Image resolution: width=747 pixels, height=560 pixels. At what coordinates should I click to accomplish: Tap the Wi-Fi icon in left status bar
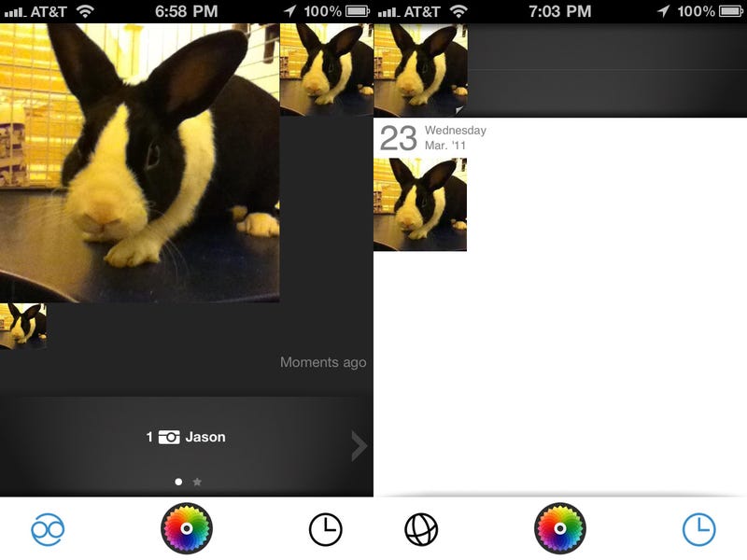coord(85,11)
